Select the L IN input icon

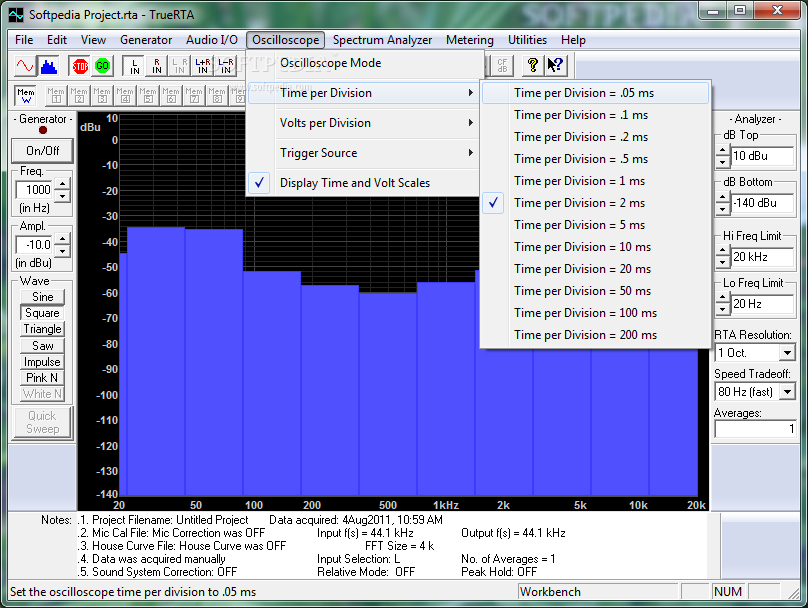[x=134, y=66]
